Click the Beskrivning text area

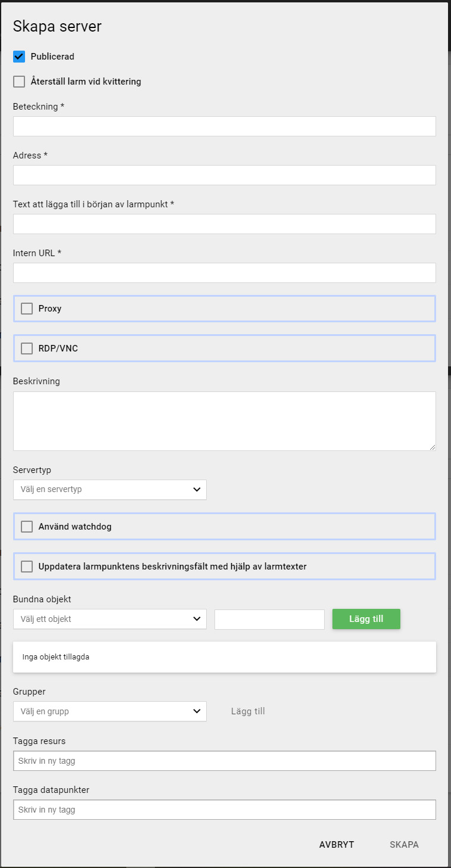coord(225,421)
